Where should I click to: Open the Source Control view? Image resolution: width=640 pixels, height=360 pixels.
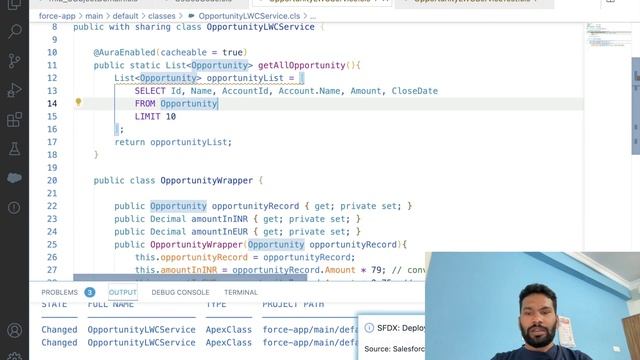15,61
